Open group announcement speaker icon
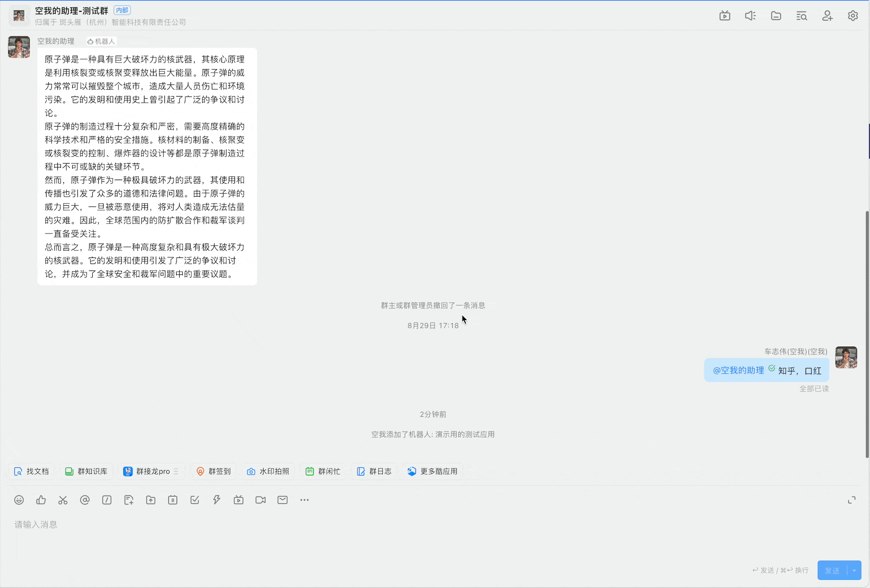 point(750,16)
